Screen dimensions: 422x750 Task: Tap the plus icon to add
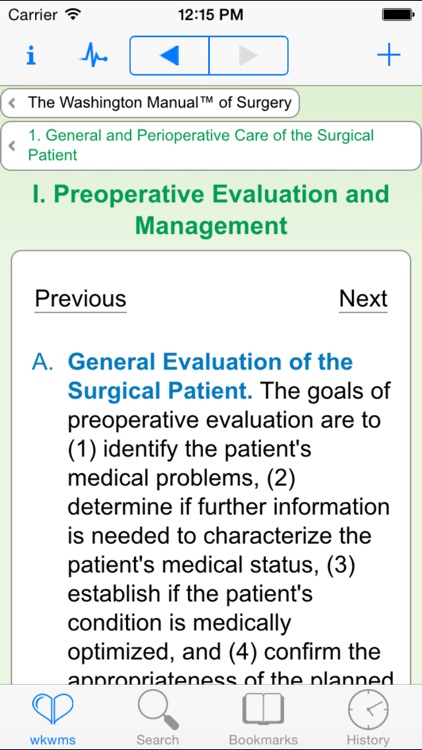[389, 55]
